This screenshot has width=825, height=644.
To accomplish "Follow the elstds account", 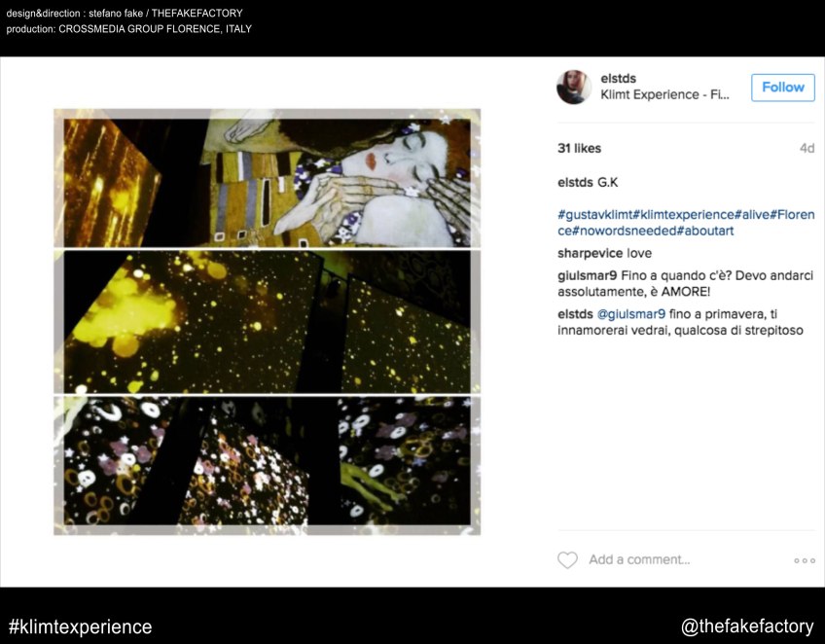I will 783,88.
